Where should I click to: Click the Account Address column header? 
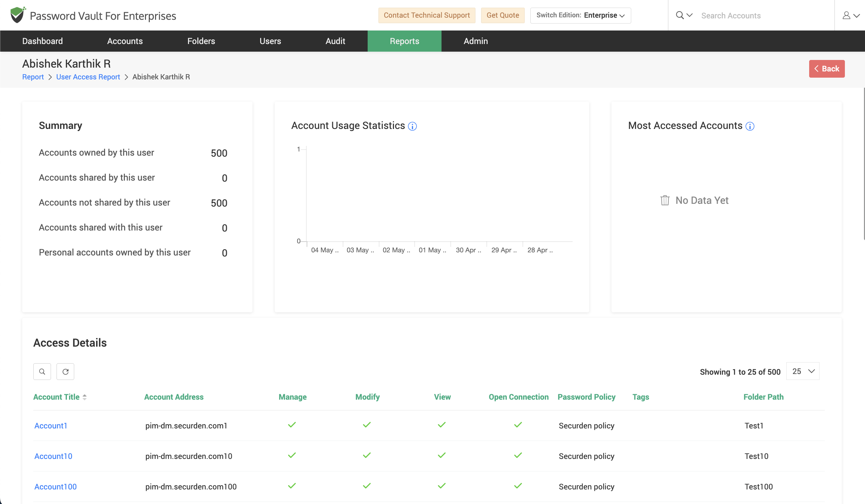coord(174,397)
